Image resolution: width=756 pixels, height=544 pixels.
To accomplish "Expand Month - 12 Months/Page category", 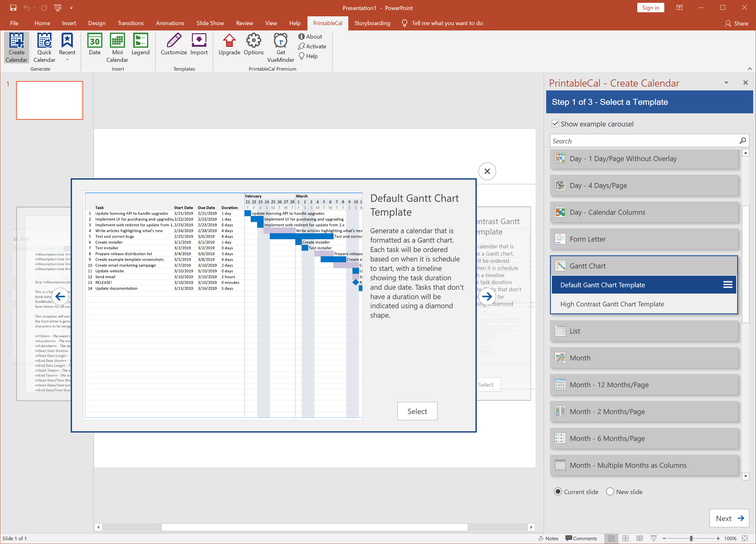I will coord(644,385).
